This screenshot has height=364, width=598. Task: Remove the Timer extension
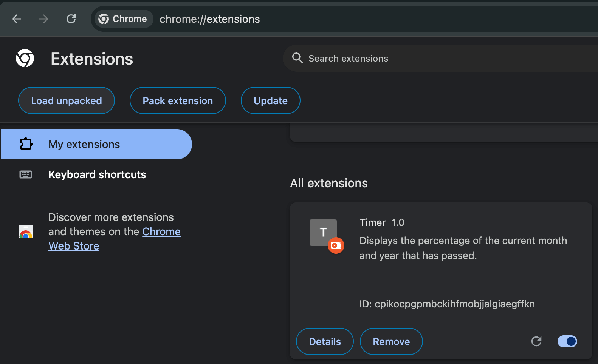tap(391, 341)
